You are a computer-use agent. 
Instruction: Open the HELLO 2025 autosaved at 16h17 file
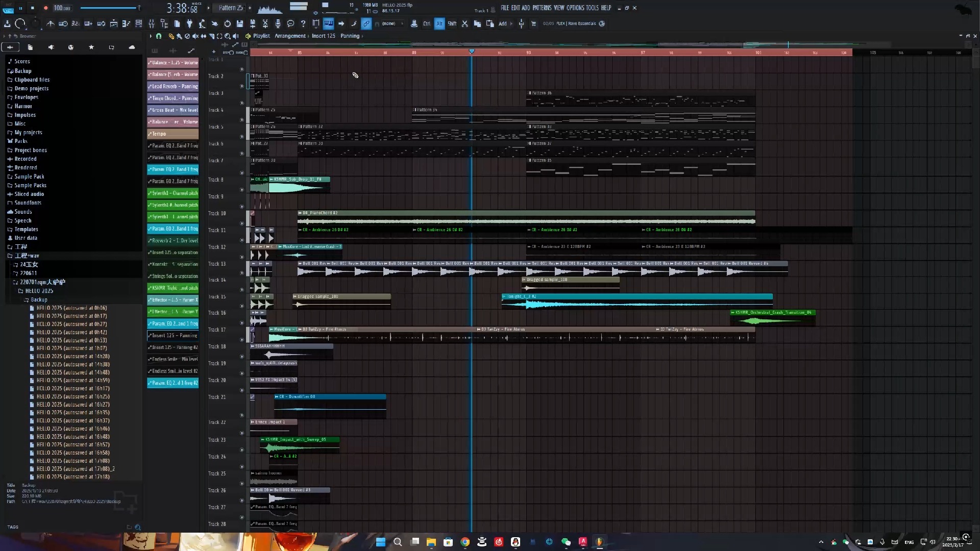click(72, 388)
